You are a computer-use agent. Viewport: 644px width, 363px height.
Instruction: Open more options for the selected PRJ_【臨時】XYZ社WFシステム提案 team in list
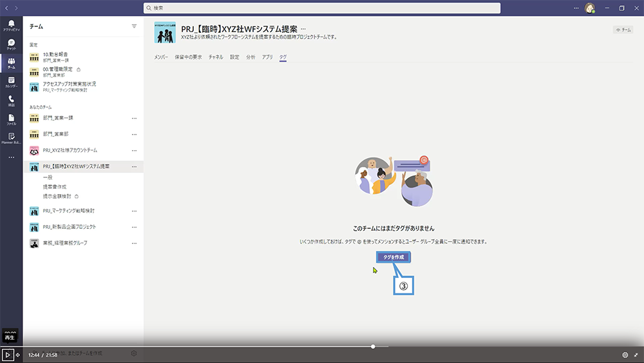[x=134, y=166]
